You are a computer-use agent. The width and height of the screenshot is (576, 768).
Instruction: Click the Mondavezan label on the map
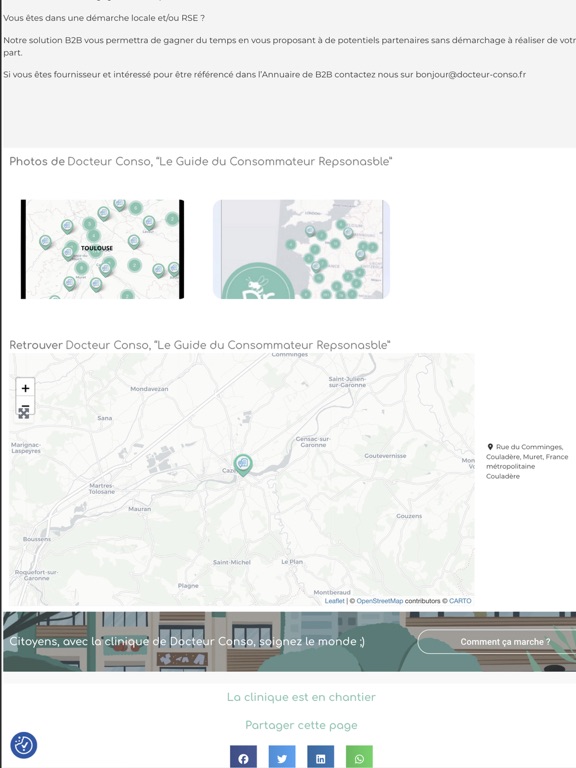[149, 389]
